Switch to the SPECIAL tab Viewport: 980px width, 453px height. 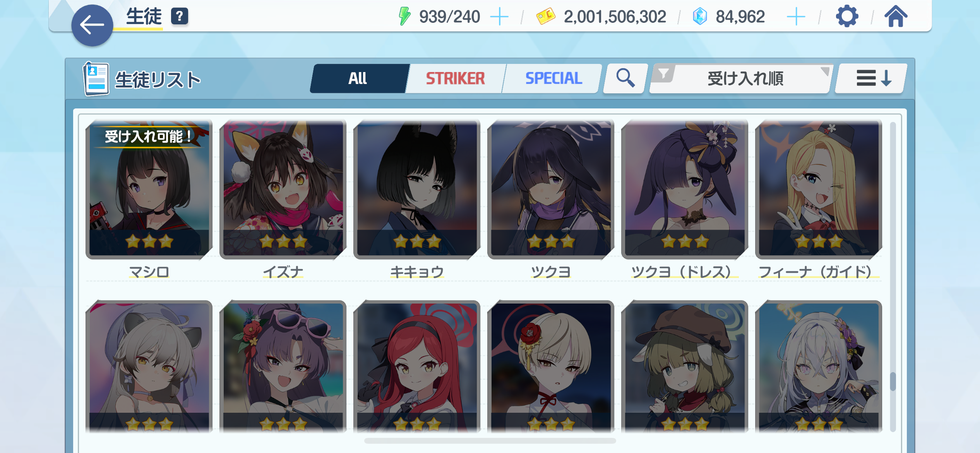click(553, 79)
